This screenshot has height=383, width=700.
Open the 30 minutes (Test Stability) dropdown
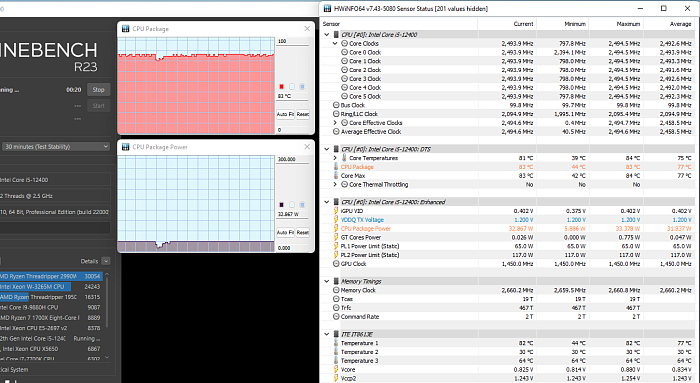pyautogui.click(x=56, y=146)
